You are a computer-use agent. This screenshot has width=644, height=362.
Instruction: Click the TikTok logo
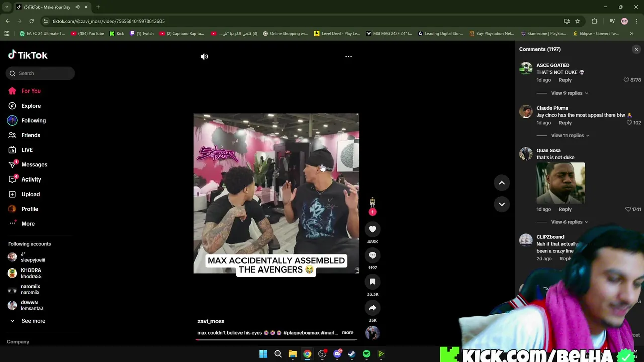[x=28, y=55]
